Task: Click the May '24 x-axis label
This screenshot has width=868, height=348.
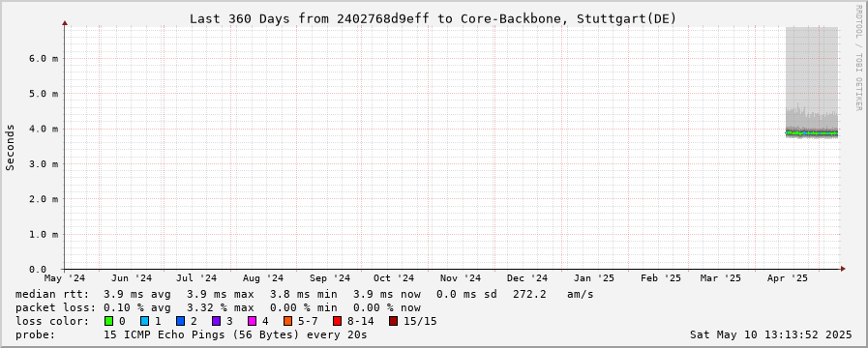Action: tap(65, 278)
